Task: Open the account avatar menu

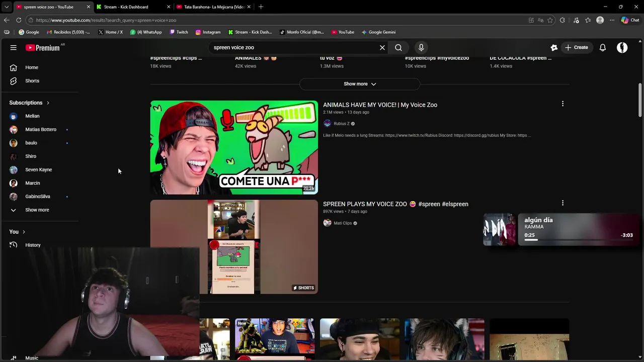Action: coord(622,48)
